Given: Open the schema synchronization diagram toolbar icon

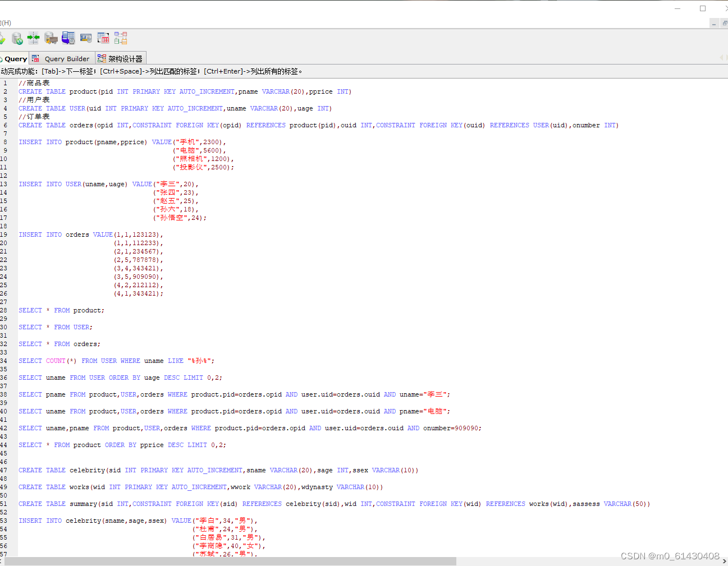Looking at the screenshot, I should click(120, 38).
